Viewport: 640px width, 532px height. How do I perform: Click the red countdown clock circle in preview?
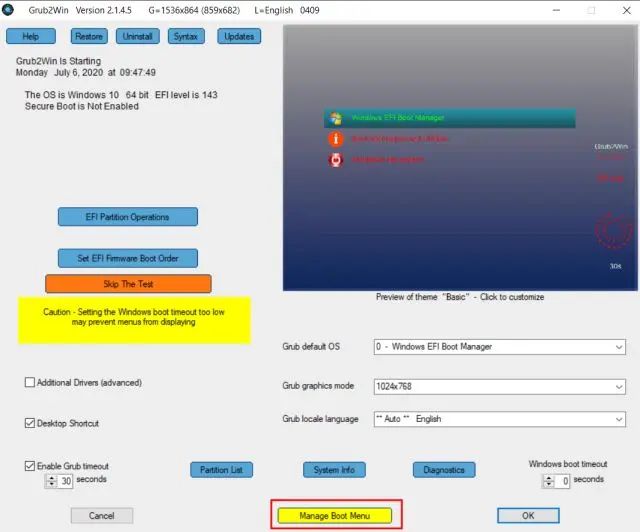(x=611, y=230)
